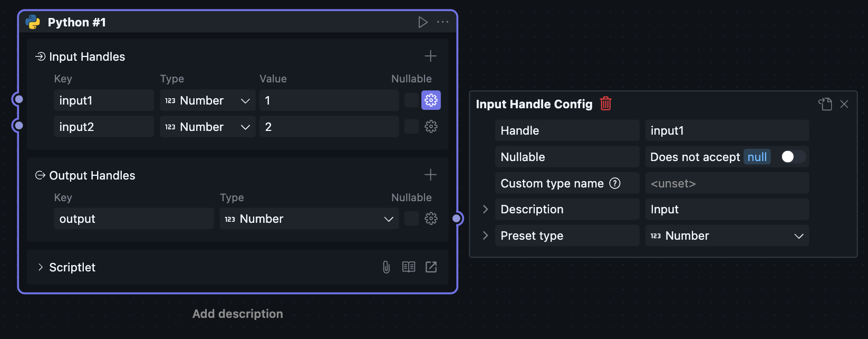Check the Nullable box for input1
The image size is (868, 339).
(x=411, y=100)
